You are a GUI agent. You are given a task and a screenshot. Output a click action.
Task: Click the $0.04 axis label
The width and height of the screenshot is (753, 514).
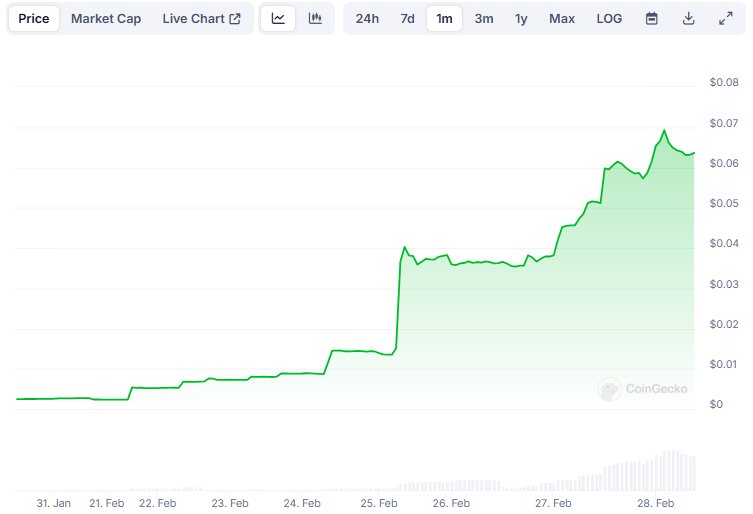tap(724, 243)
